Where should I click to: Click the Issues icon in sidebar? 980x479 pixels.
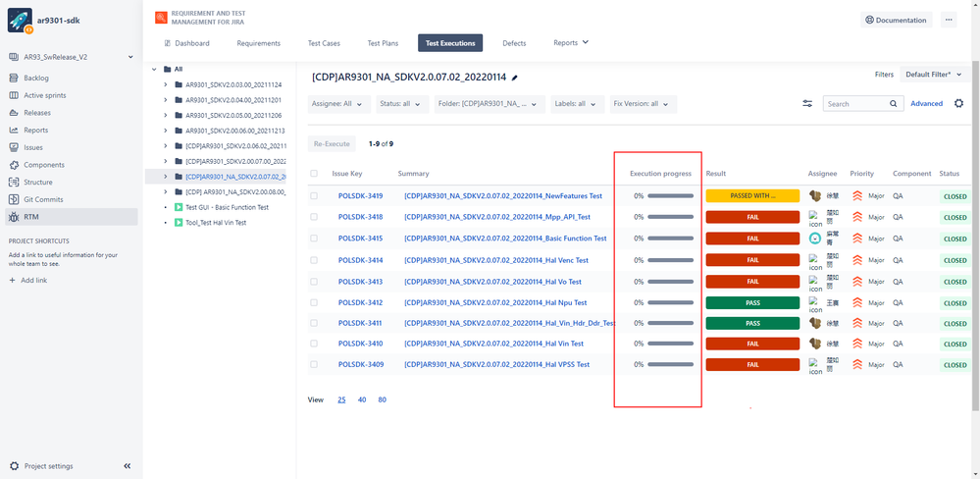coord(13,147)
